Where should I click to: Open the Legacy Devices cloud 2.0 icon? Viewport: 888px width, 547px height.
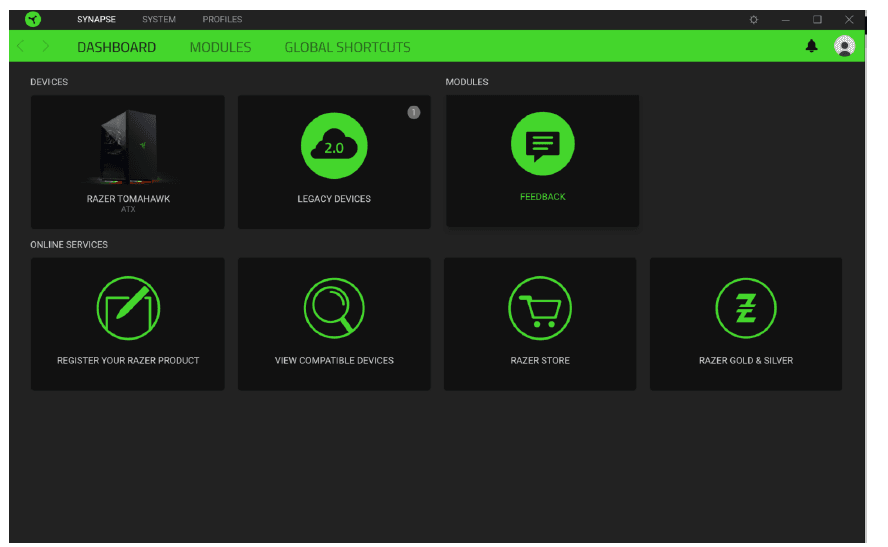334,147
